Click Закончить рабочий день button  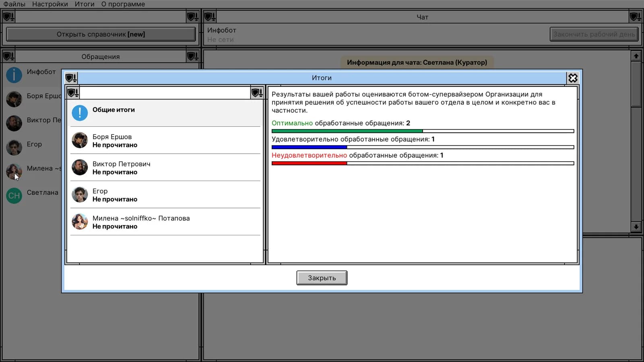tap(594, 34)
